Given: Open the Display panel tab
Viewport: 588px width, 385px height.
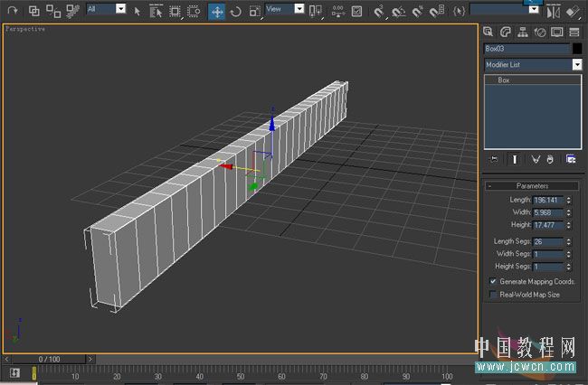Looking at the screenshot, I should click(557, 32).
